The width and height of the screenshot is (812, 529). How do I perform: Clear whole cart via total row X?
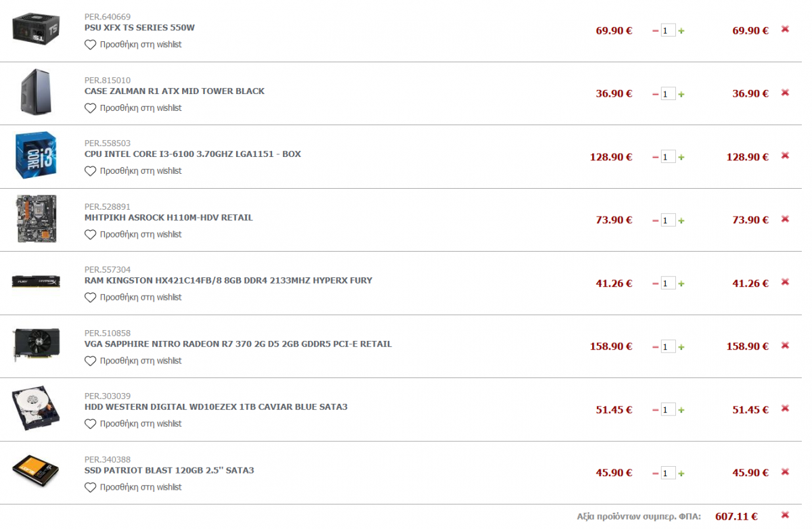[x=785, y=515]
